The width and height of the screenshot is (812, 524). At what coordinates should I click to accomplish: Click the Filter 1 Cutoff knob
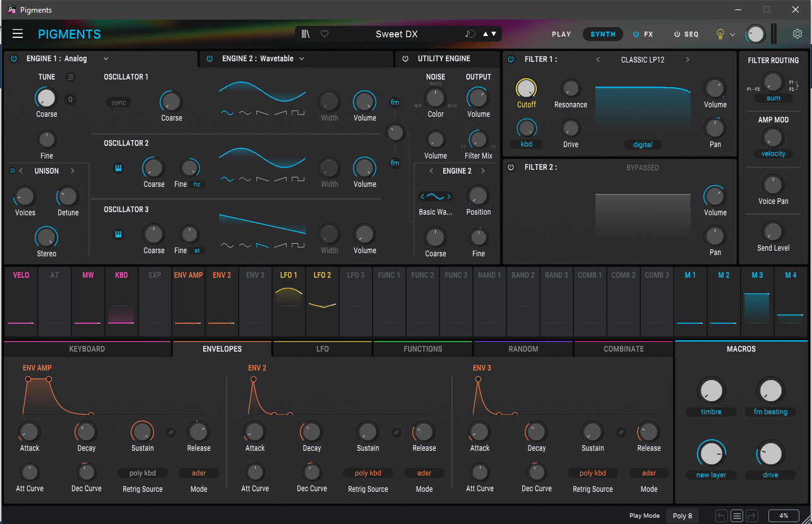coord(526,88)
